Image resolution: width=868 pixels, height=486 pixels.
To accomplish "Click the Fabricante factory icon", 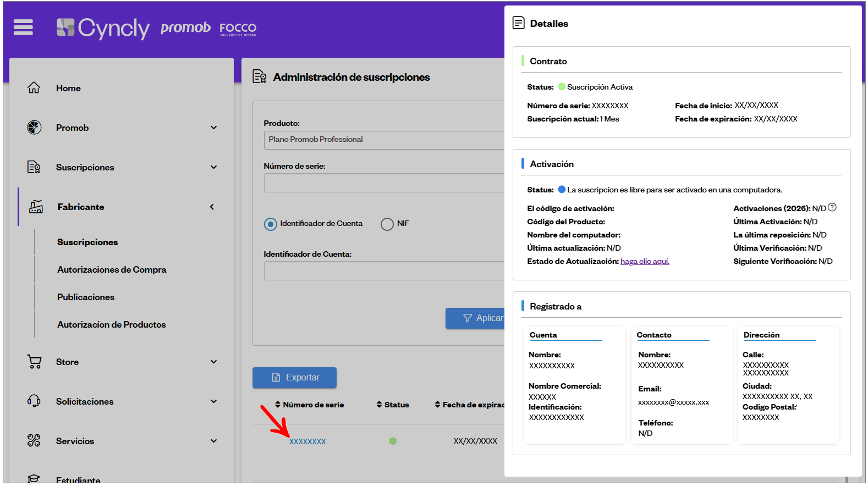I will click(36, 207).
